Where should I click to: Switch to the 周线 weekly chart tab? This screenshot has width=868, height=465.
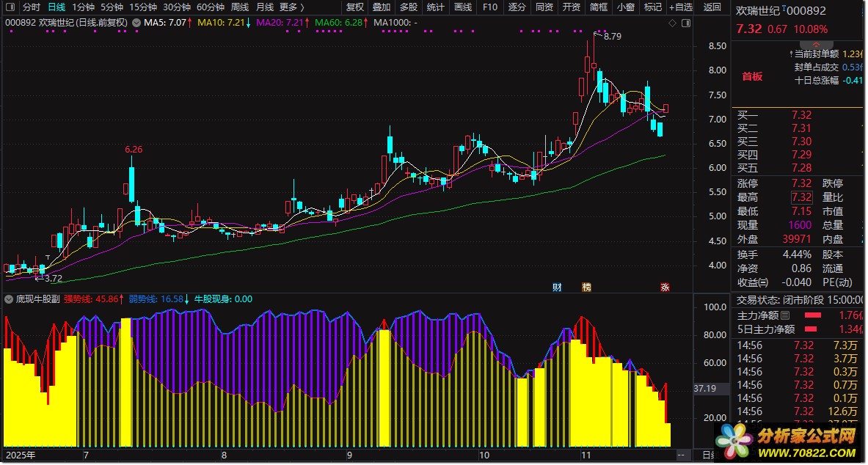(240, 7)
